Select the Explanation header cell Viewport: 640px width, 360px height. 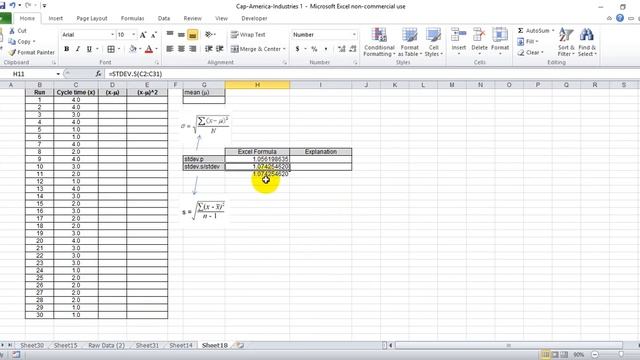click(320, 151)
